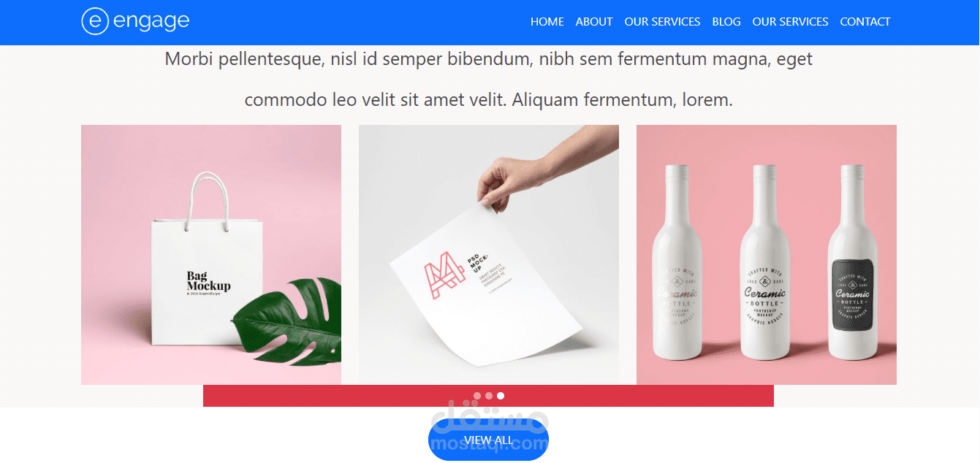This screenshot has width=980, height=463.
Task: Open the BLOG nav link
Action: (726, 22)
